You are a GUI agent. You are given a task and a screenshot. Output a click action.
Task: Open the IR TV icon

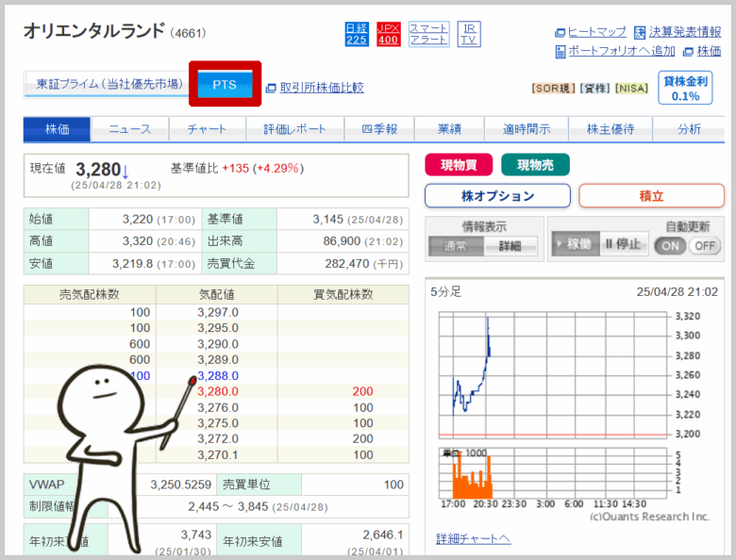coord(469,34)
